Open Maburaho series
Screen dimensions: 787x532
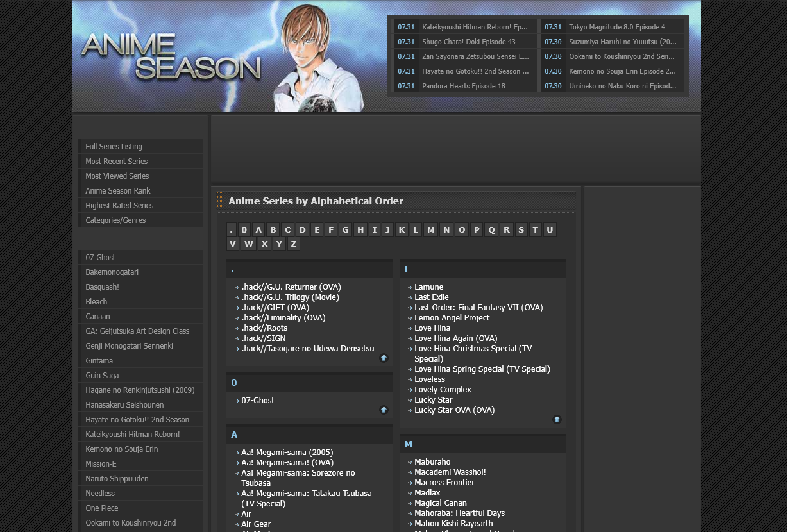pos(432,462)
